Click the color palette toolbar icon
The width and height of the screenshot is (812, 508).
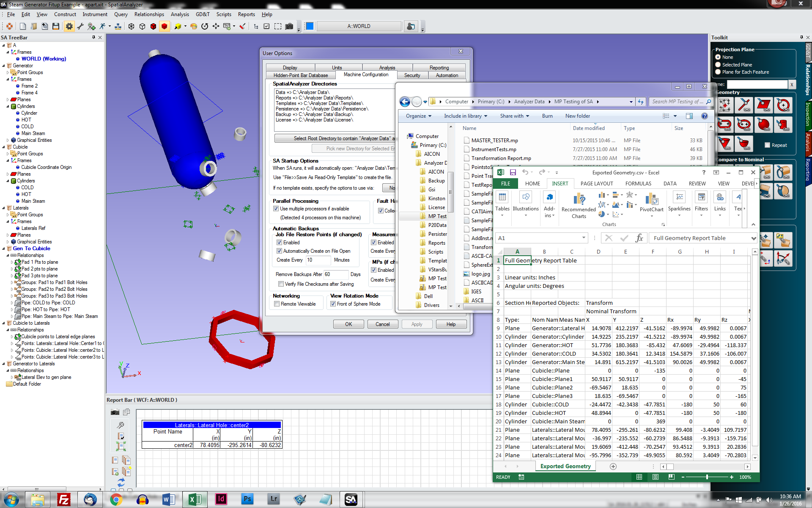pos(194,26)
